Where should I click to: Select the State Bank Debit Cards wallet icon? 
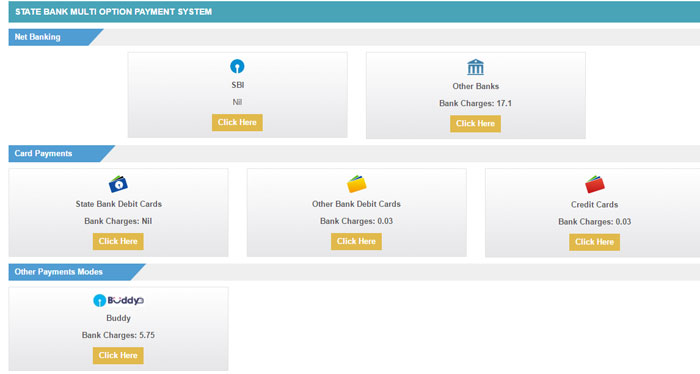coord(118,184)
